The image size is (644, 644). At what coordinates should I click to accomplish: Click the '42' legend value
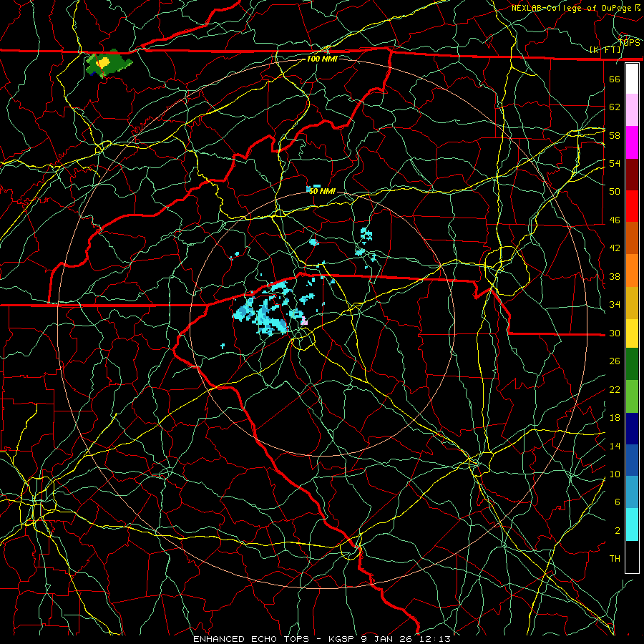click(x=615, y=248)
